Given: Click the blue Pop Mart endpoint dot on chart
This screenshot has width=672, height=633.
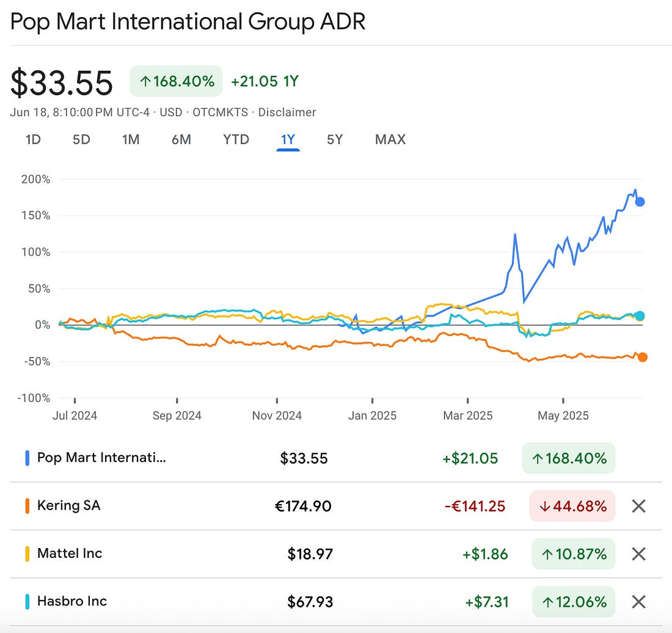Looking at the screenshot, I should point(640,202).
